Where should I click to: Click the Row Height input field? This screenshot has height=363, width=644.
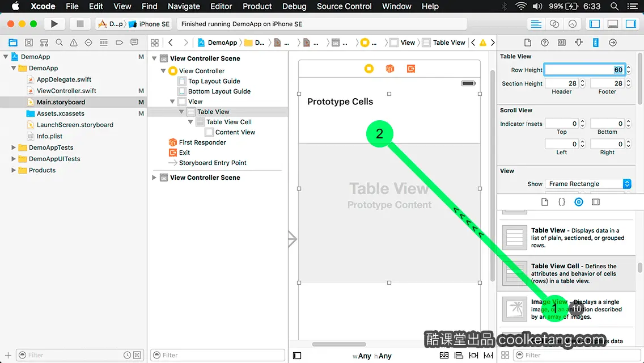point(584,70)
